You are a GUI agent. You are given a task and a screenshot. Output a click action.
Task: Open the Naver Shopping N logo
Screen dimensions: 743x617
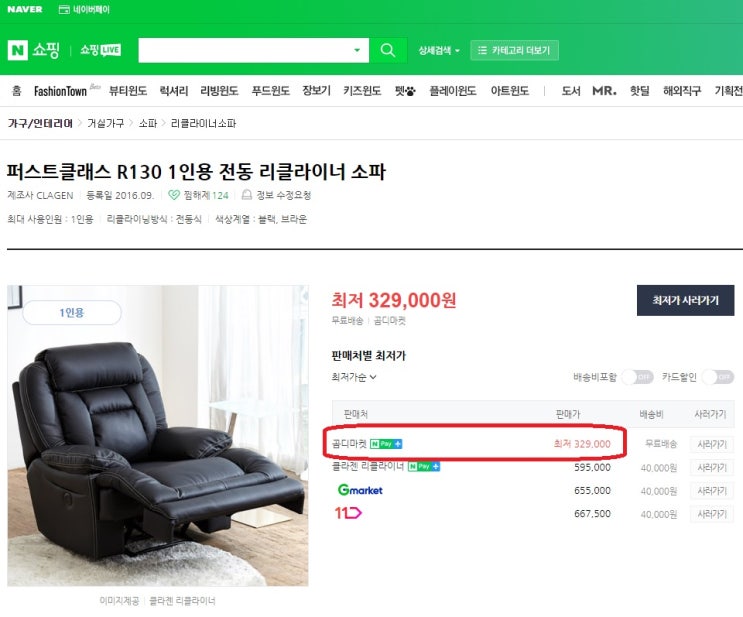click(x=18, y=50)
